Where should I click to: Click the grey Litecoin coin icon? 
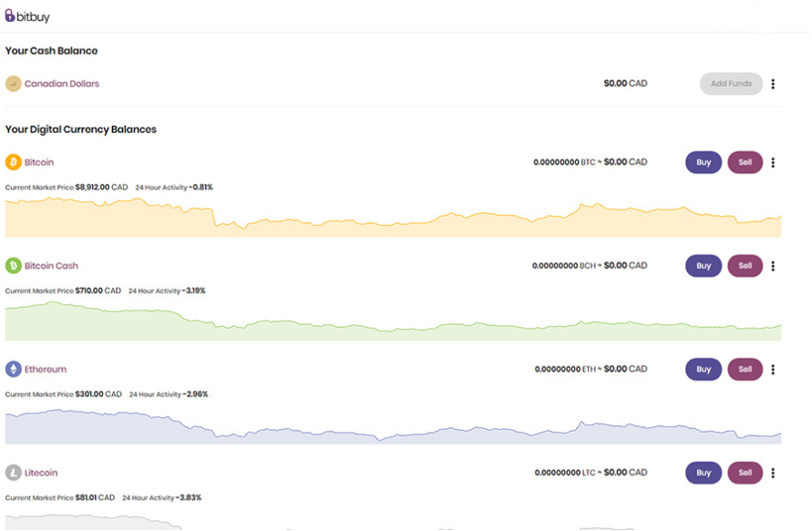click(x=14, y=473)
